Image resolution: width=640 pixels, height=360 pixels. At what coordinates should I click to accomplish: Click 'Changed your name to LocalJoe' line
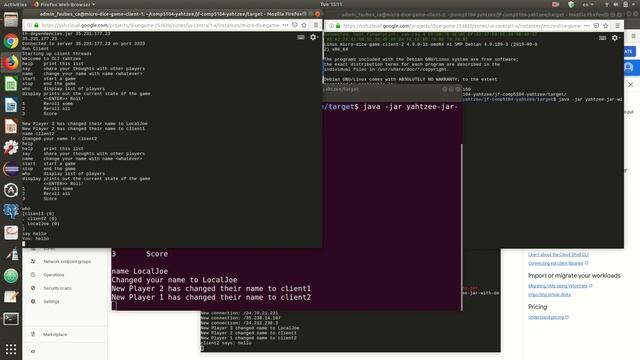point(174,280)
